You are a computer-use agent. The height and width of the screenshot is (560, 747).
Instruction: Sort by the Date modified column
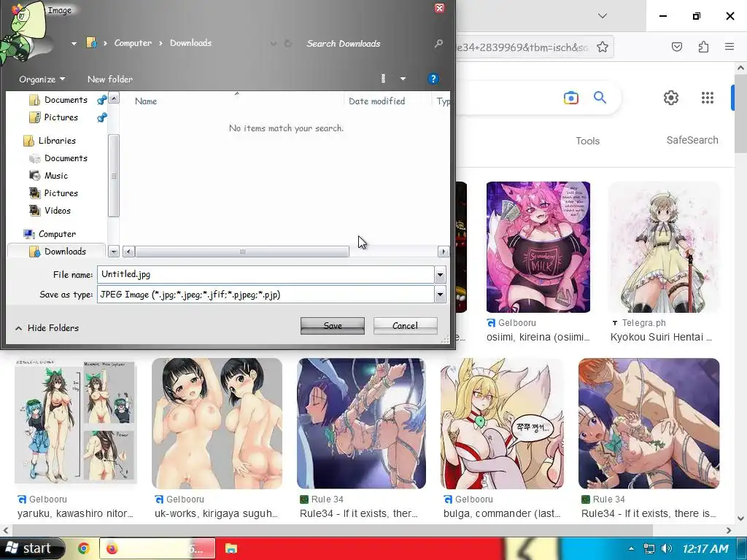(x=376, y=101)
